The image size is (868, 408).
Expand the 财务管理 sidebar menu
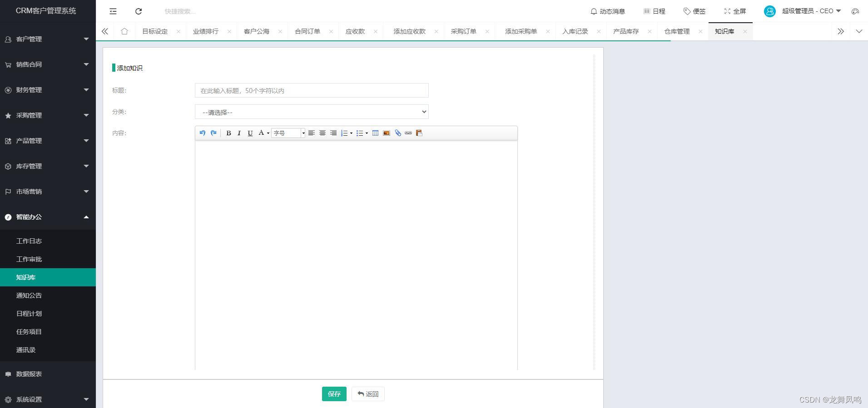pyautogui.click(x=48, y=90)
